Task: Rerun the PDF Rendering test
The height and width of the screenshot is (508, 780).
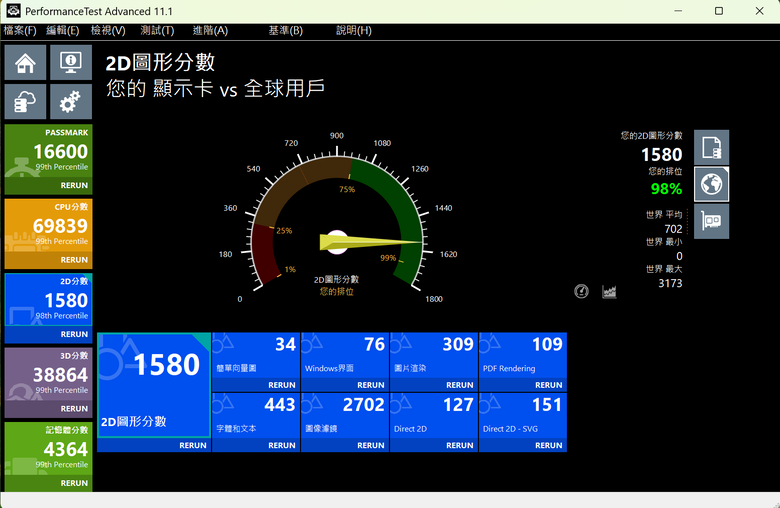Action: 549,385
